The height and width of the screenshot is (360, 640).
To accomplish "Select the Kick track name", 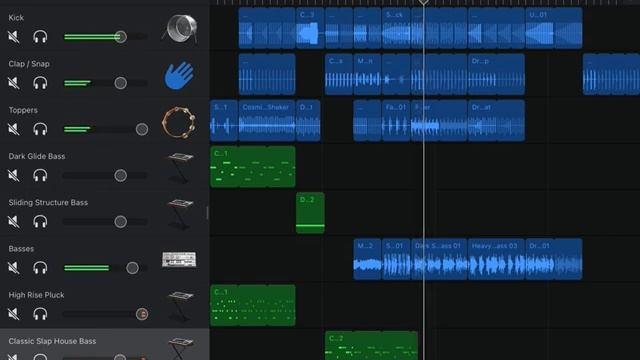I will coord(16,18).
